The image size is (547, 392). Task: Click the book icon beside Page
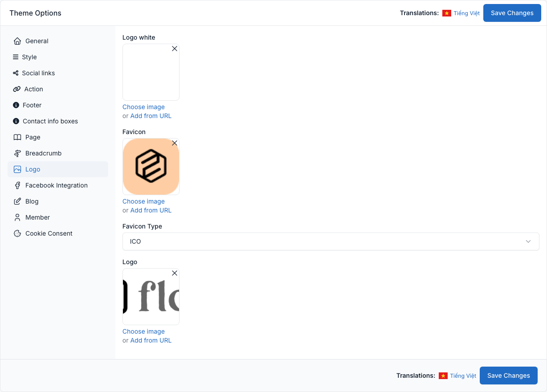[x=17, y=137]
